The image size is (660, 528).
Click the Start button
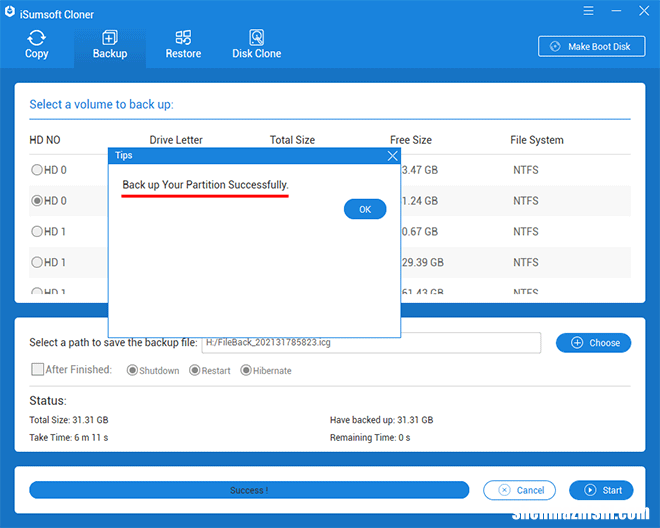tap(601, 490)
